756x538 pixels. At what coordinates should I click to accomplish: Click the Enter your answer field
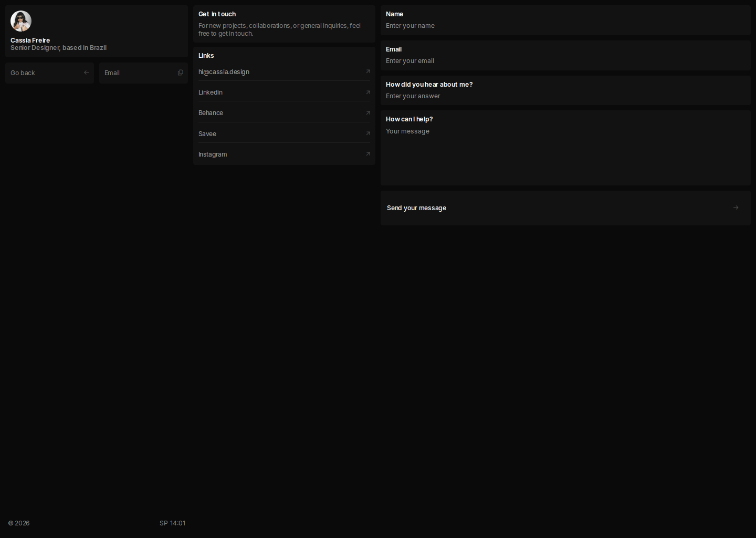565,96
